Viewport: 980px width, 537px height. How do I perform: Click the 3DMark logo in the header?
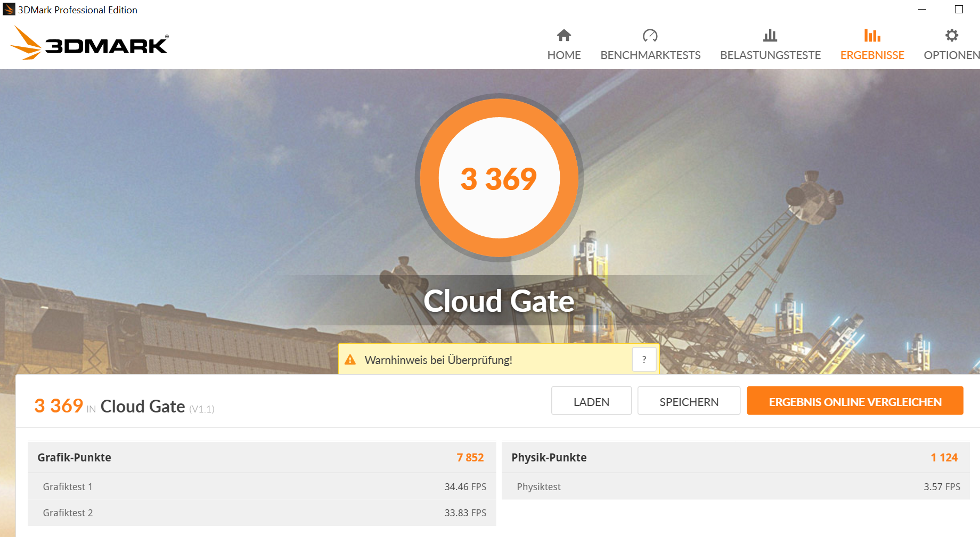coord(89,43)
